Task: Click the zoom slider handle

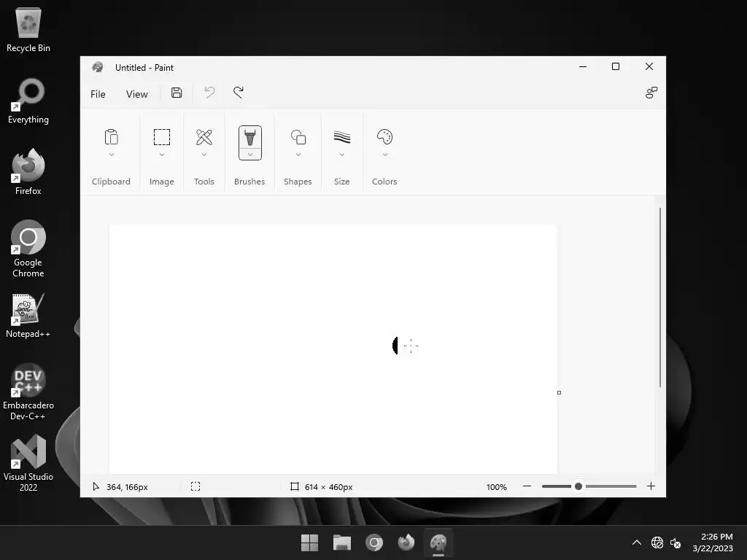Action: [578, 486]
